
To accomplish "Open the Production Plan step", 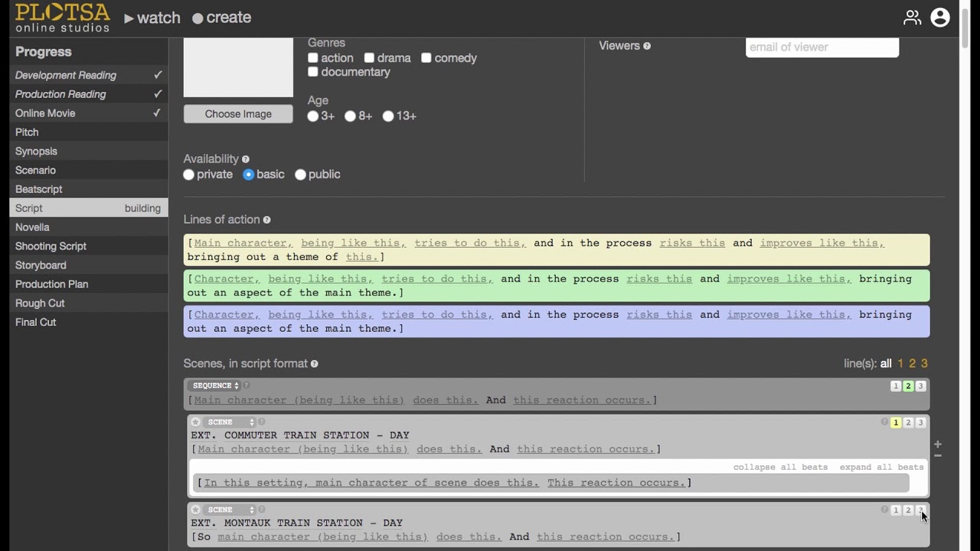I will tap(89, 284).
